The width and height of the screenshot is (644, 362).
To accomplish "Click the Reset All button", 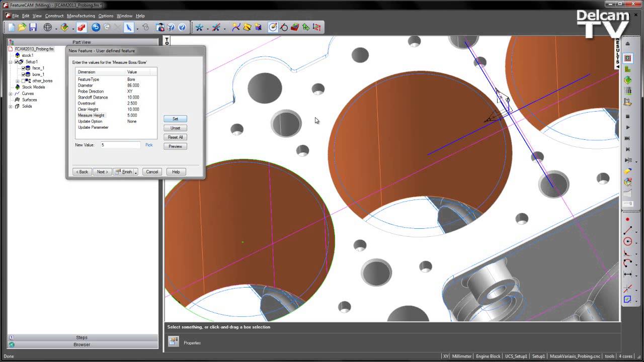I will point(175,137).
